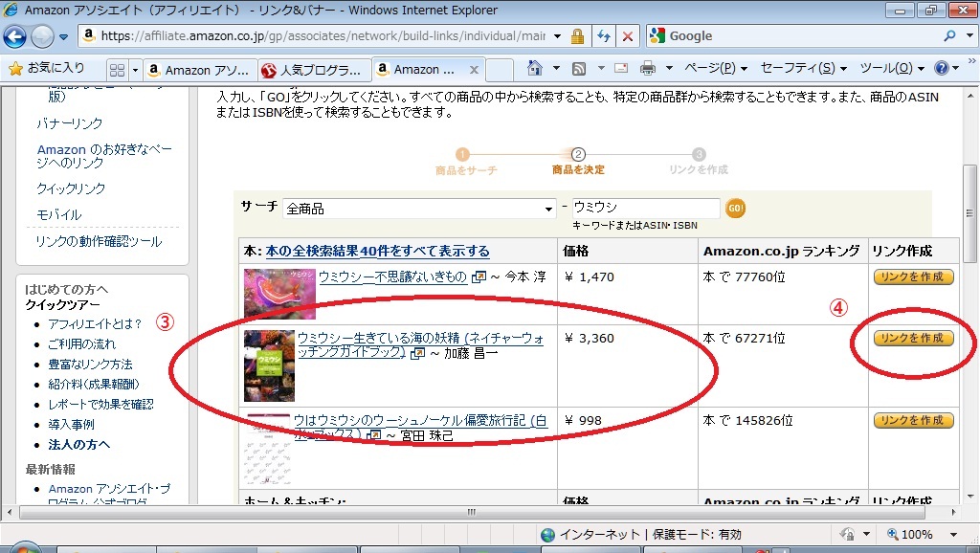This screenshot has width=980, height=553.
Task: Click the 生きている海の妖精 cover thumbnail
Action: point(269,365)
